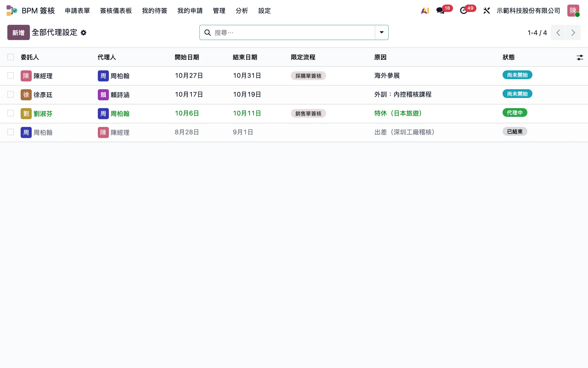
Task: Open the chat messages icon with 18 badge
Action: pyautogui.click(x=440, y=11)
